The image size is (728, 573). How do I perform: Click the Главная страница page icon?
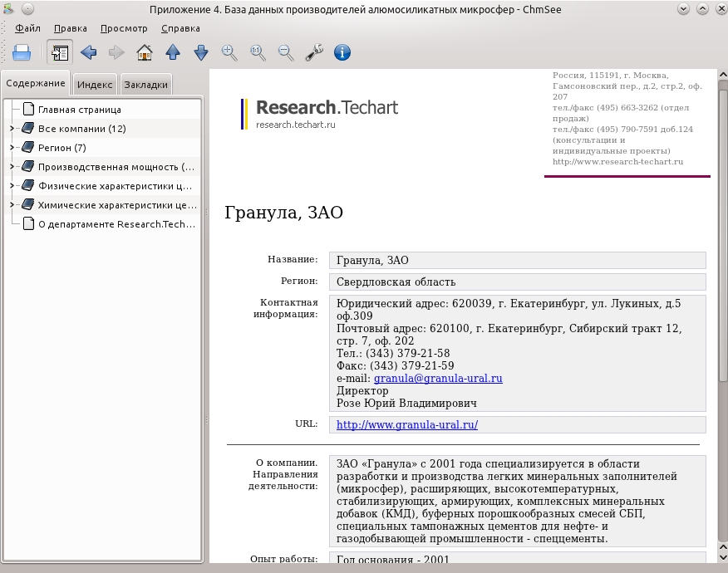tap(28, 109)
